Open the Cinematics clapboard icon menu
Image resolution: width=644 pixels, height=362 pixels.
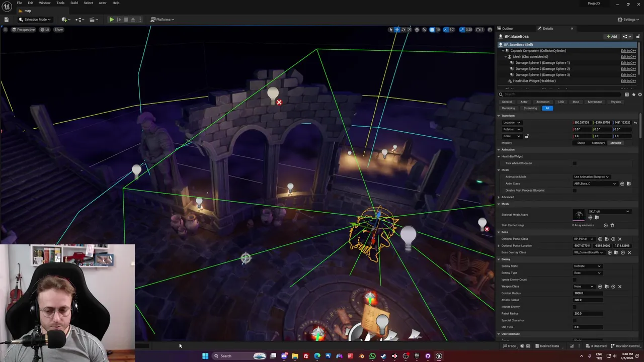click(x=93, y=19)
